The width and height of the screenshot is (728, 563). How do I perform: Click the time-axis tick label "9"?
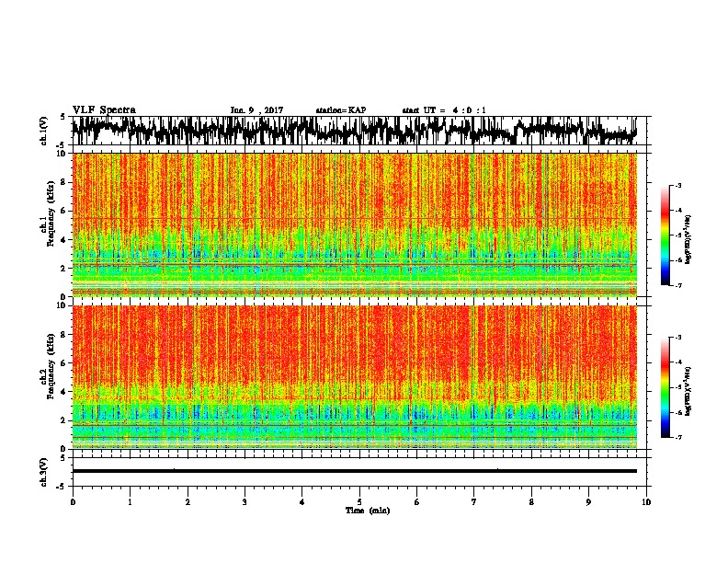[588, 502]
